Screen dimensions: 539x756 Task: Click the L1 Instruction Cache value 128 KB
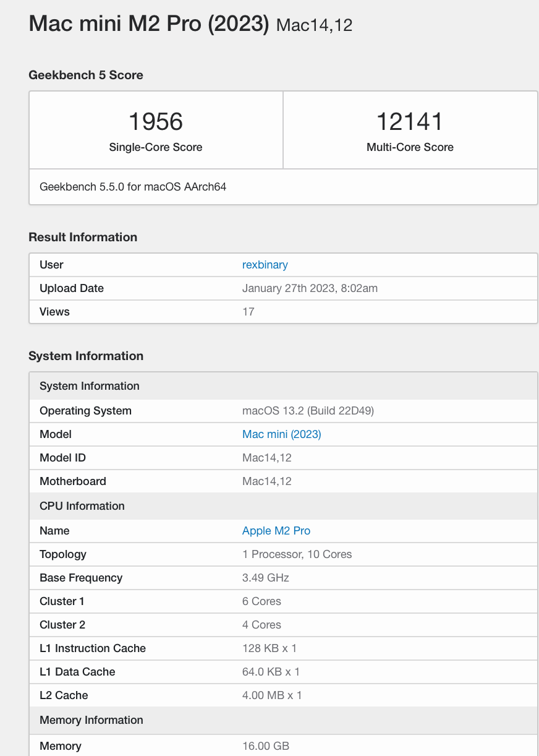point(269,648)
